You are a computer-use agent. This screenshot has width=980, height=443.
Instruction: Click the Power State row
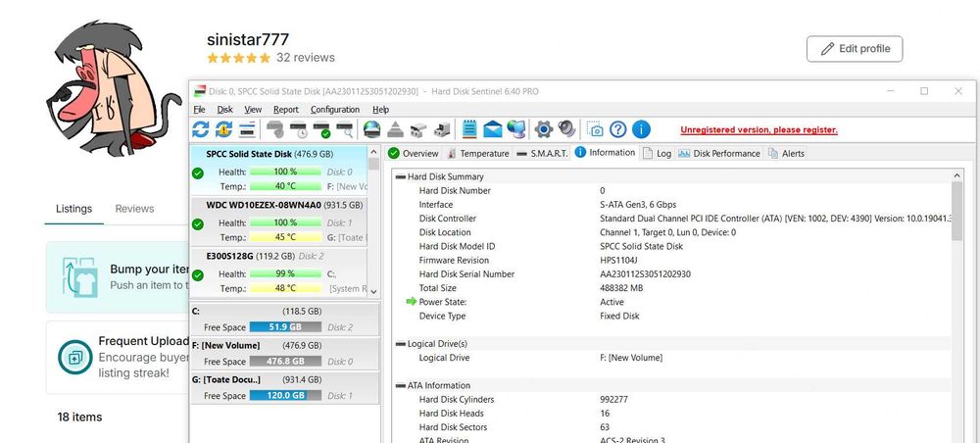pyautogui.click(x=674, y=302)
